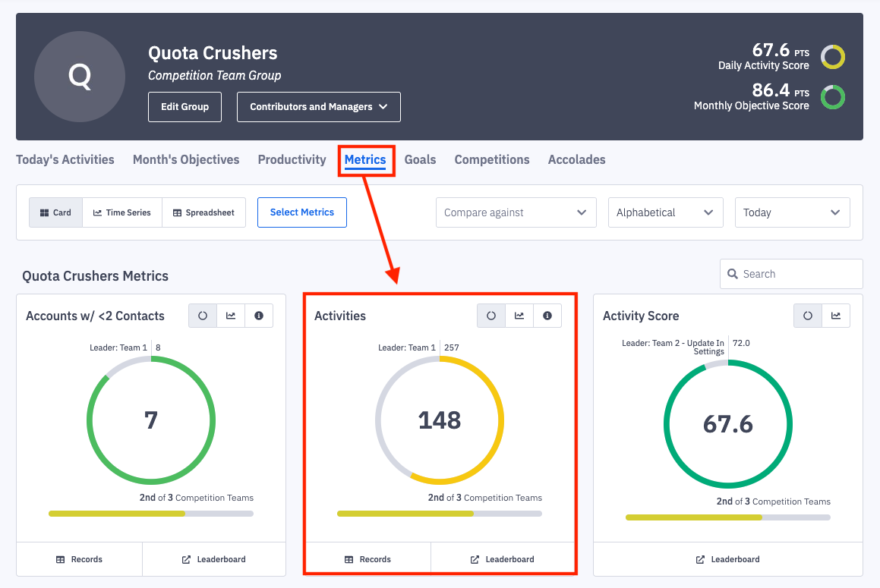Expand the Today date range dropdown
Screen dimensions: 880x588
pyautogui.click(x=792, y=212)
